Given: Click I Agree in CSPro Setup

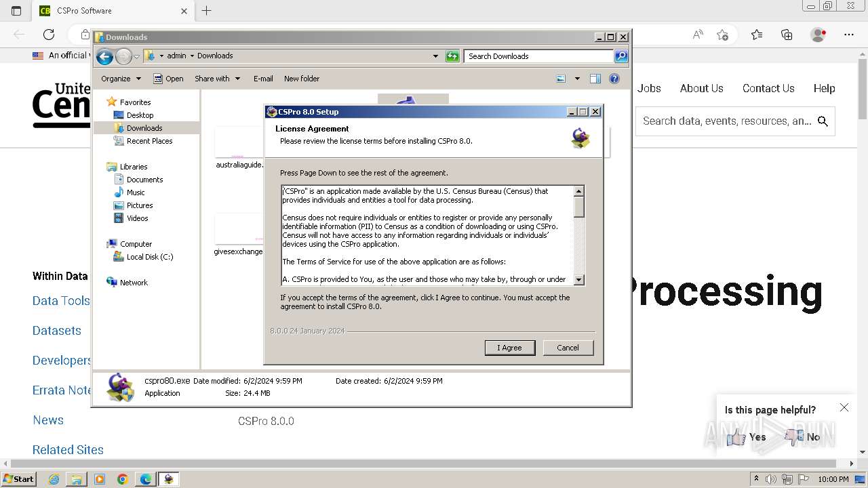Looking at the screenshot, I should (x=510, y=348).
